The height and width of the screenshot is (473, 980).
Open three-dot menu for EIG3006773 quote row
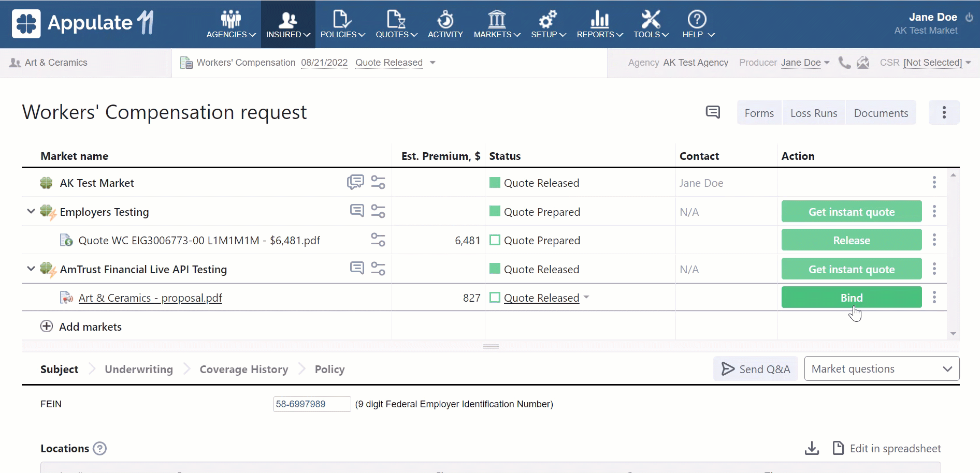934,240
